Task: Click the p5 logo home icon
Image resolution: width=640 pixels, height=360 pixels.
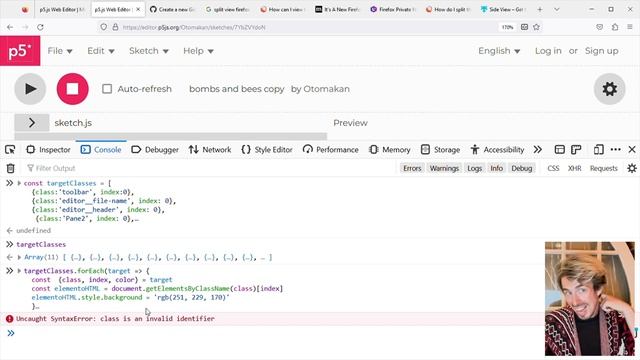Action: tap(20, 51)
